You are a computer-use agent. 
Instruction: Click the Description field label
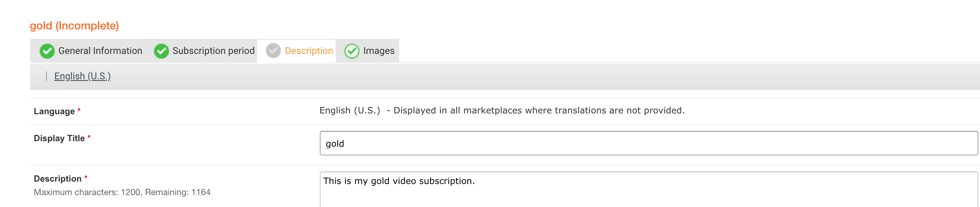click(x=58, y=179)
